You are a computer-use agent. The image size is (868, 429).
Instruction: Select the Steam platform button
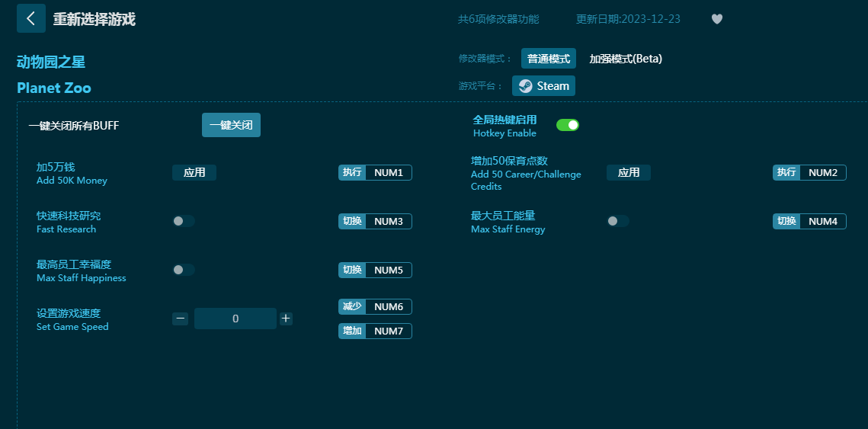pos(543,86)
